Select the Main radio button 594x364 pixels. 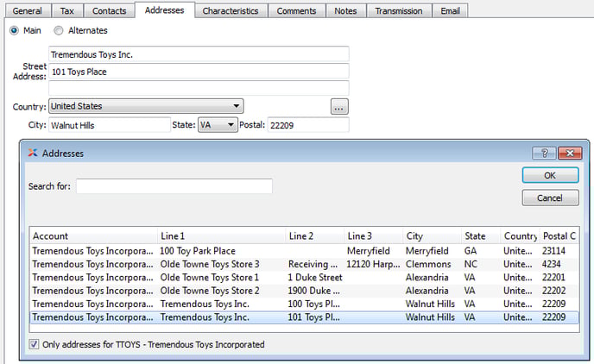[14, 30]
